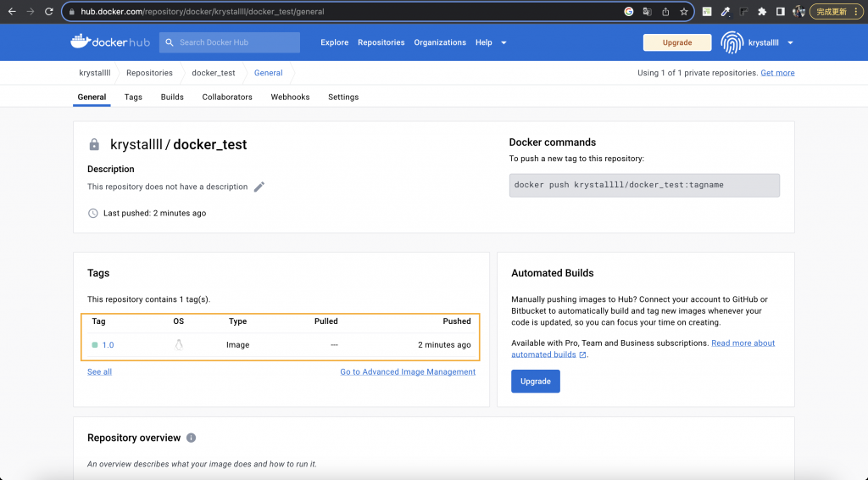Expand the krystallll account dropdown arrow
Screen dimensions: 868x480
790,42
